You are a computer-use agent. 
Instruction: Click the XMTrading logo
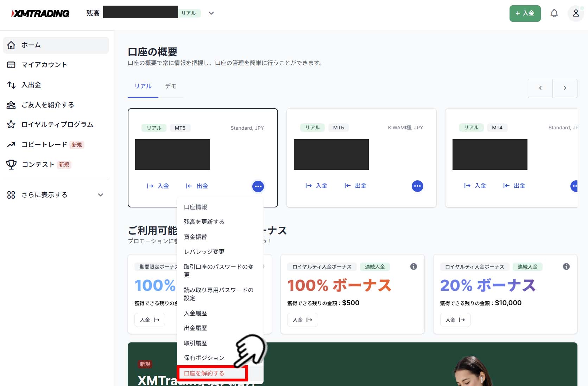[x=40, y=13]
